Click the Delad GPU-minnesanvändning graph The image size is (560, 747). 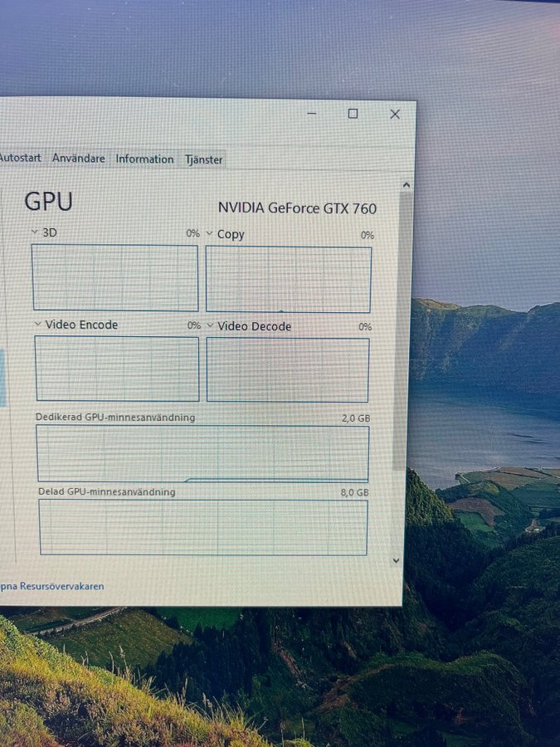pyautogui.click(x=202, y=527)
